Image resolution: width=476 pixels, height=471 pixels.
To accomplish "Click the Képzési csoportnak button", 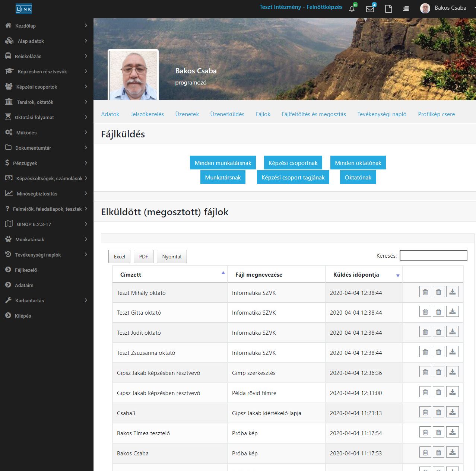I will 293,163.
